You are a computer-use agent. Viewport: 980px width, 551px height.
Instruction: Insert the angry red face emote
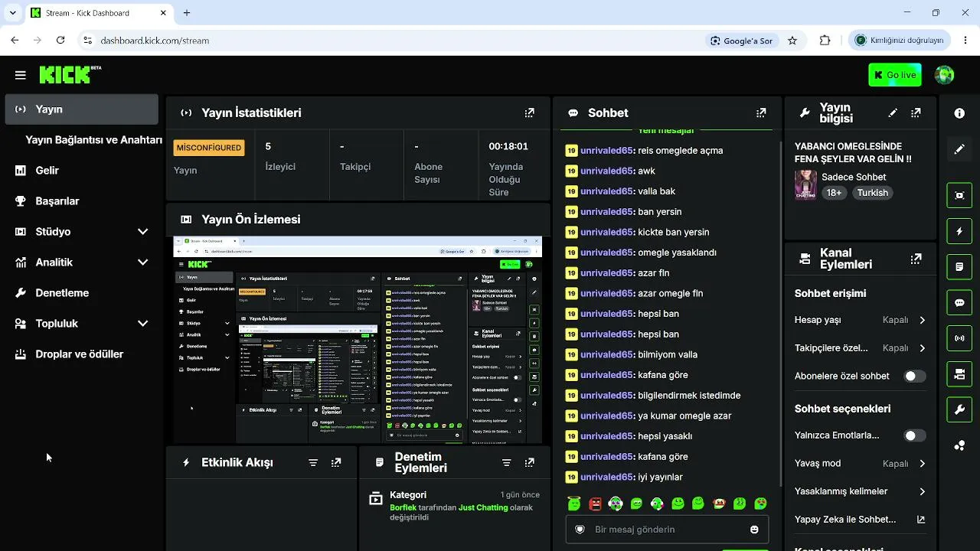pos(595,504)
